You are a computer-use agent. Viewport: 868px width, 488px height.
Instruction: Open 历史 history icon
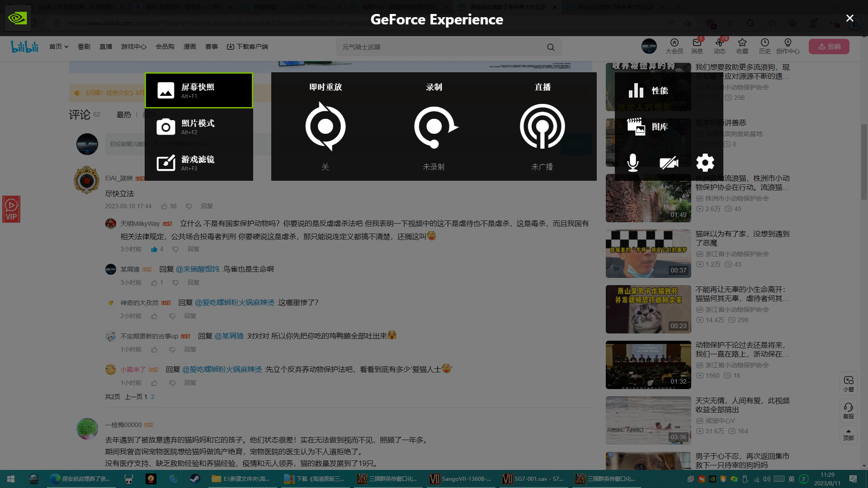pos(765,46)
